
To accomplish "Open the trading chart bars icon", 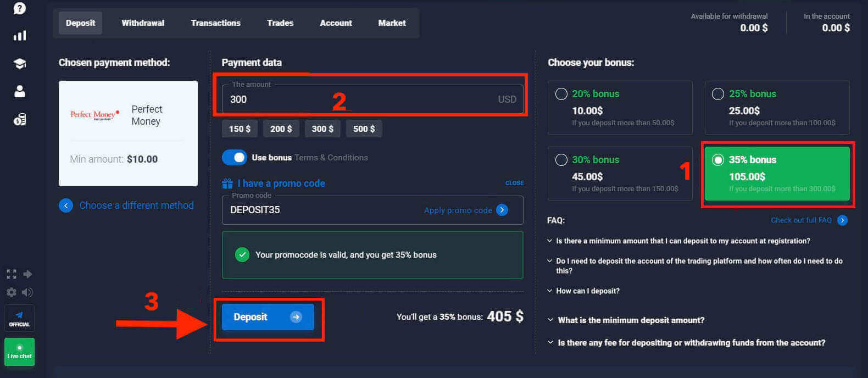I will 20,36.
